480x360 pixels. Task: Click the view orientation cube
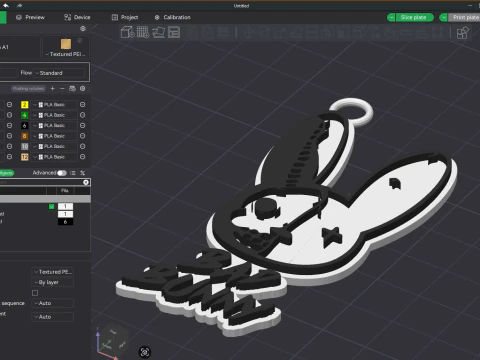(115, 338)
